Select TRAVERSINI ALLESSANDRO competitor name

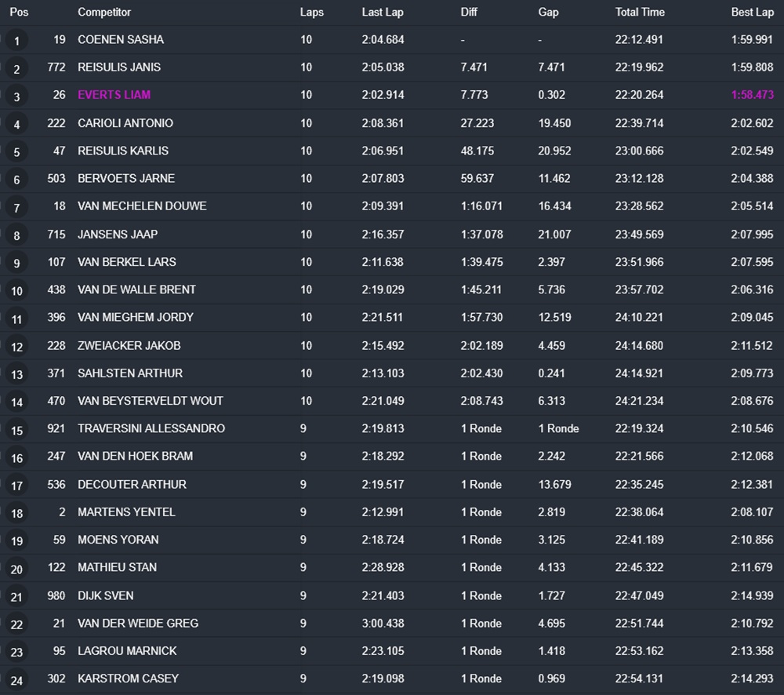tap(151, 428)
